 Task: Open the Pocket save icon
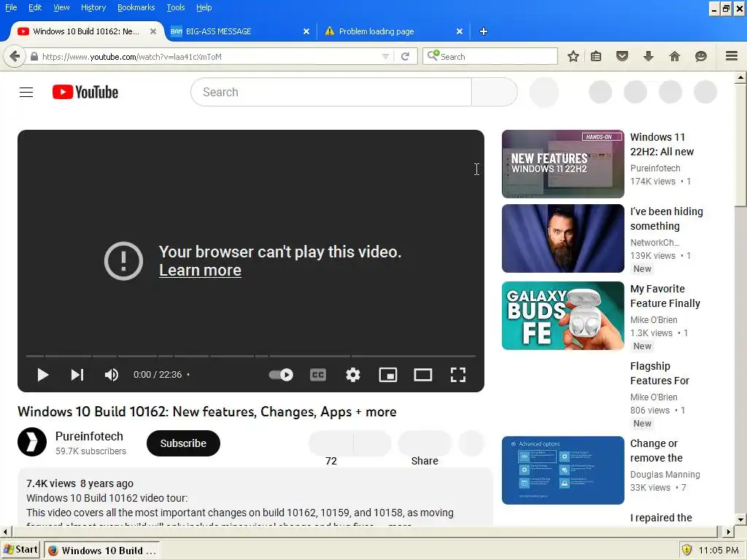622,57
